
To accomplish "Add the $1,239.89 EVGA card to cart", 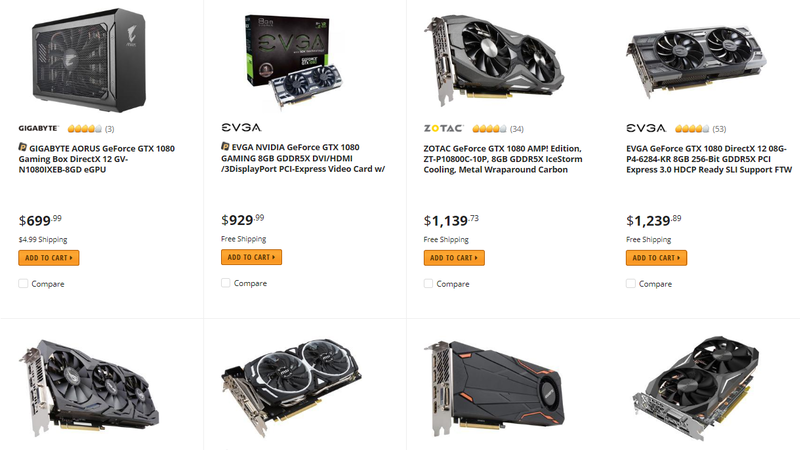I will point(657,258).
